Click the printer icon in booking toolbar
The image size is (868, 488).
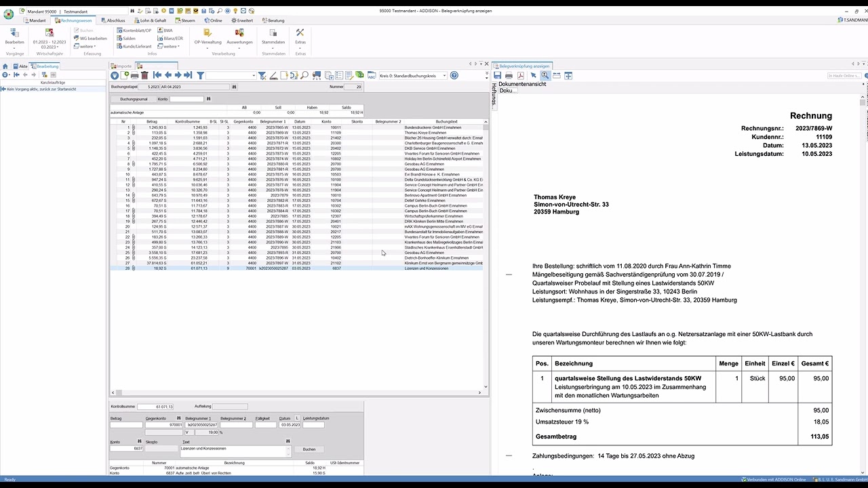pos(134,75)
